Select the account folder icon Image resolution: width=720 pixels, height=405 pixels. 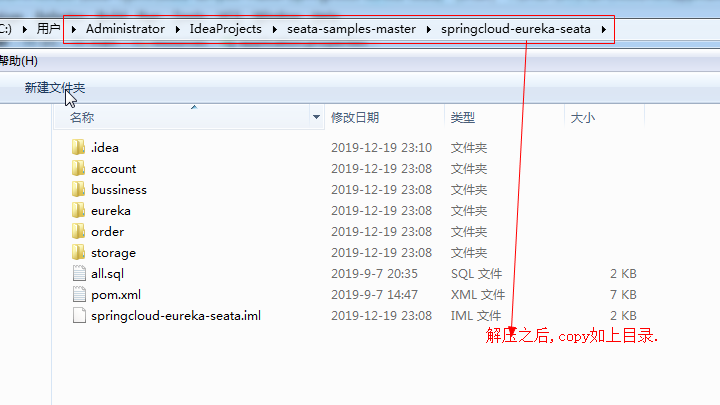click(79, 169)
